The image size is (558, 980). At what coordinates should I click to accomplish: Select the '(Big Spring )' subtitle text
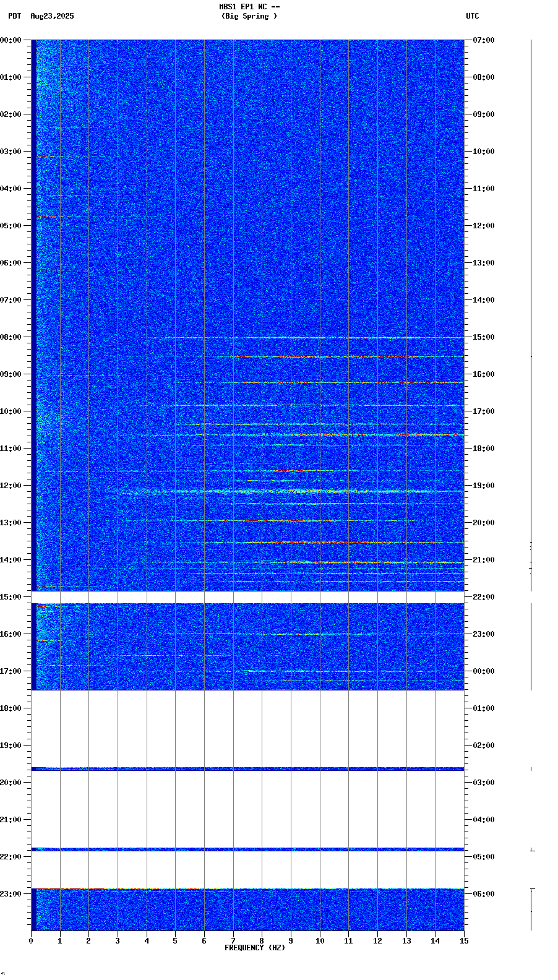249,16
